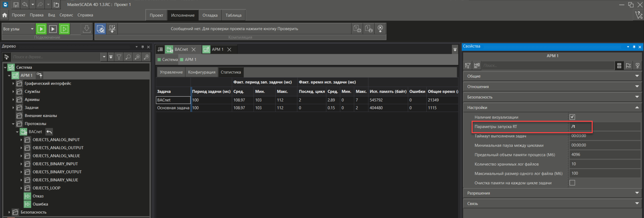Click the first green start button in Подключение
This screenshot has height=218, width=644.
[x=41, y=29]
